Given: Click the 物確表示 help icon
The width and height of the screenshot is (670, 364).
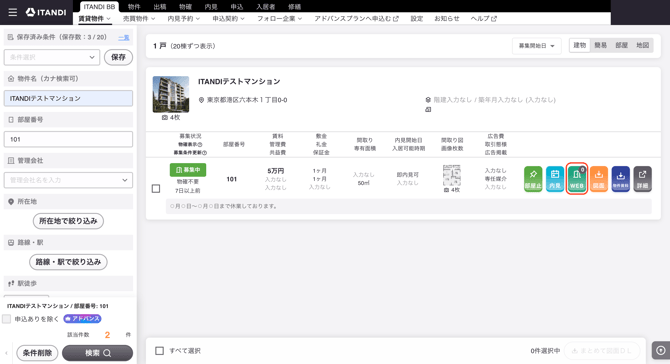Looking at the screenshot, I should 200,144.
